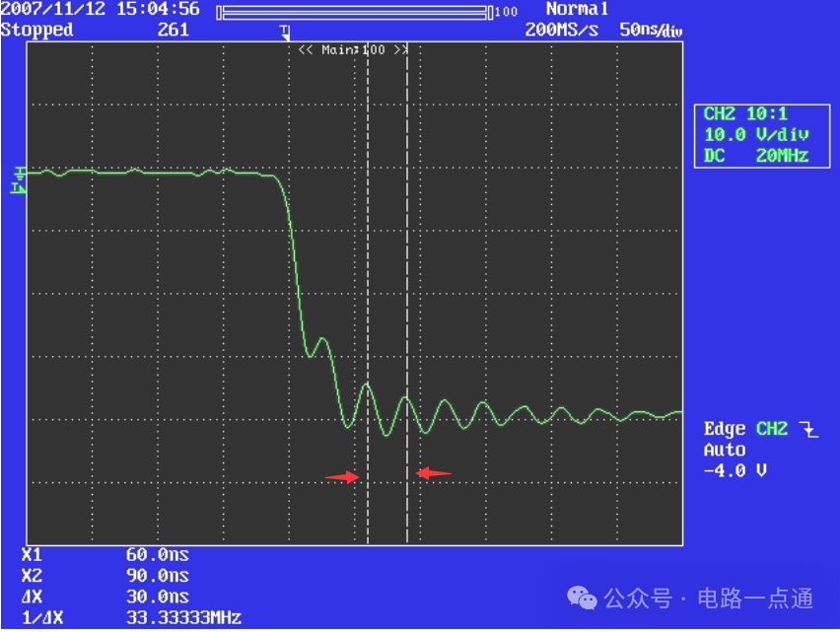Click the 50ns/div timebase readout
This screenshot has width=840, height=632.
(x=651, y=30)
